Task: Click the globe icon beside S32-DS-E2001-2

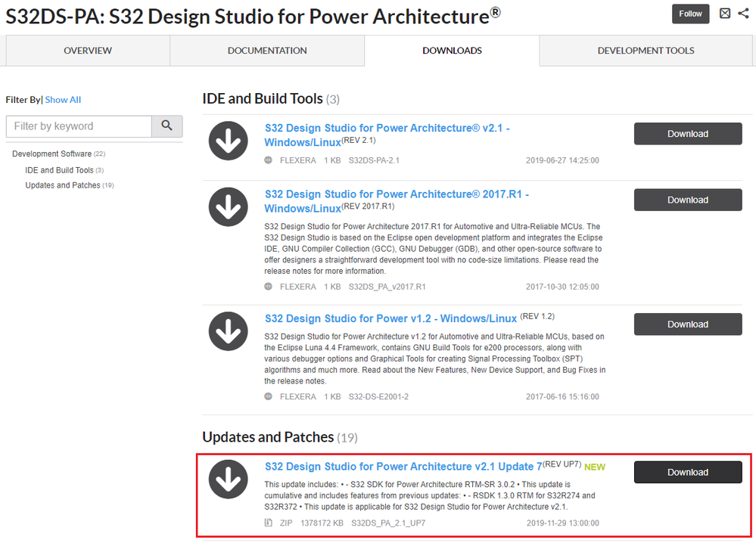Action: point(269,396)
